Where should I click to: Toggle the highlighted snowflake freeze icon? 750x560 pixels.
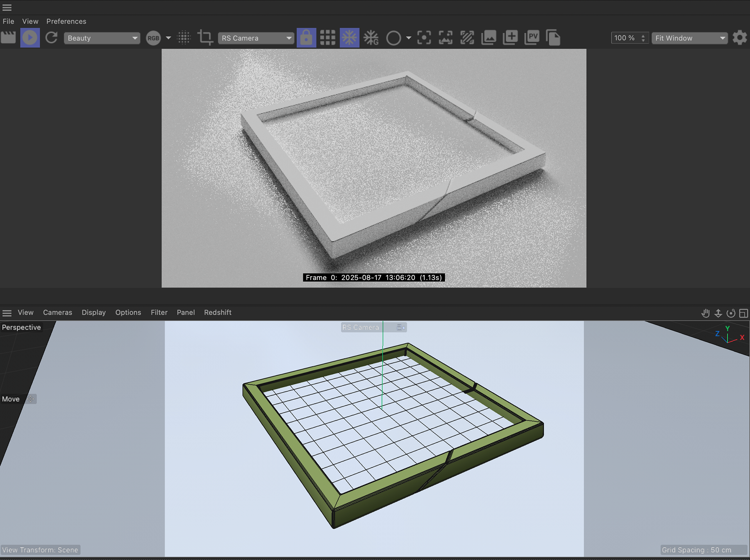point(349,38)
